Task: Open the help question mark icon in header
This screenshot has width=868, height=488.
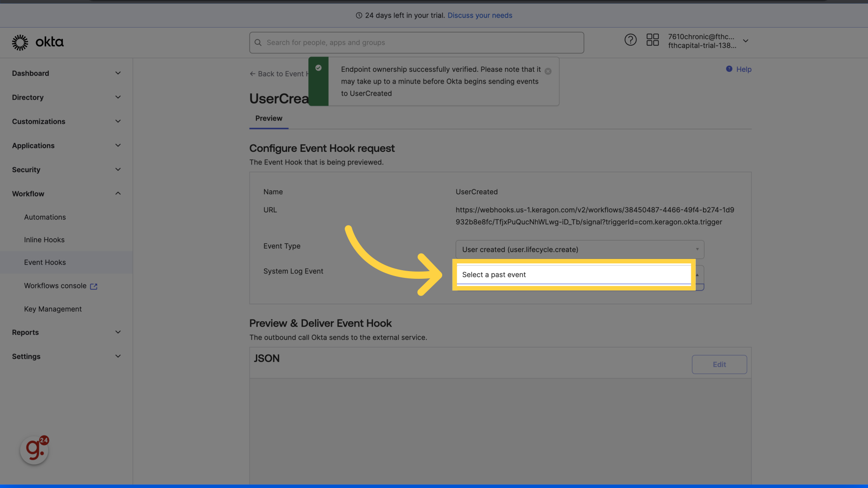Action: click(x=630, y=40)
